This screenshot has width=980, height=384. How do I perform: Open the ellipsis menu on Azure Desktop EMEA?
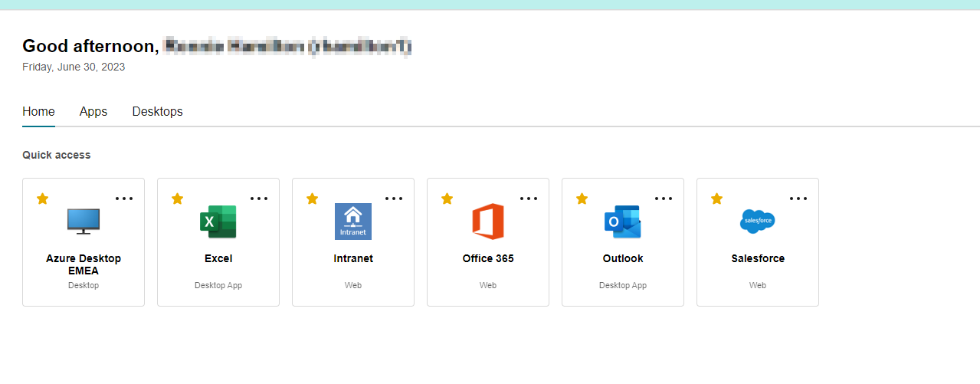click(124, 199)
